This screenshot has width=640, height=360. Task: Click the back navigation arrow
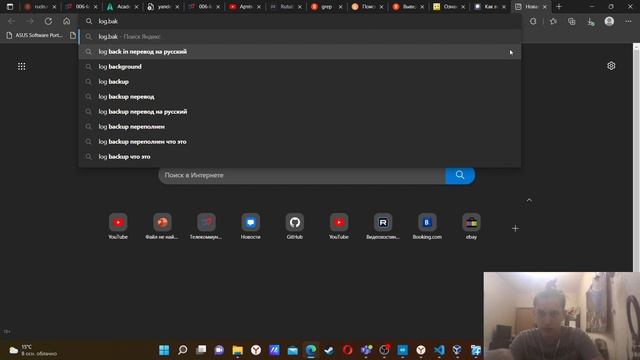click(11, 21)
